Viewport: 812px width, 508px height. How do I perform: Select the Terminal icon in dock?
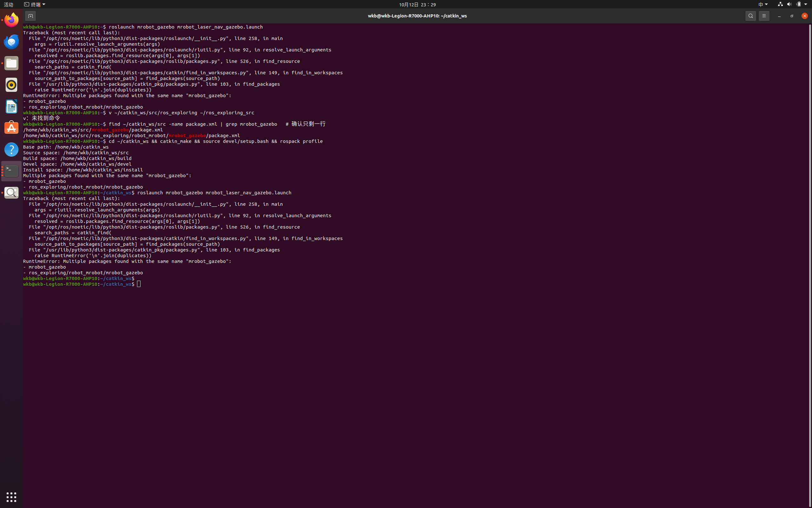(x=11, y=171)
